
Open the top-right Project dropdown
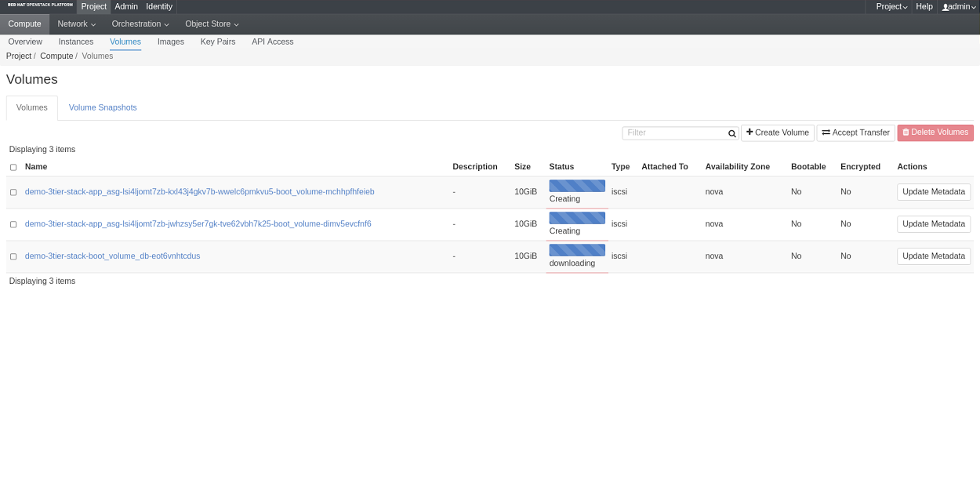[891, 7]
